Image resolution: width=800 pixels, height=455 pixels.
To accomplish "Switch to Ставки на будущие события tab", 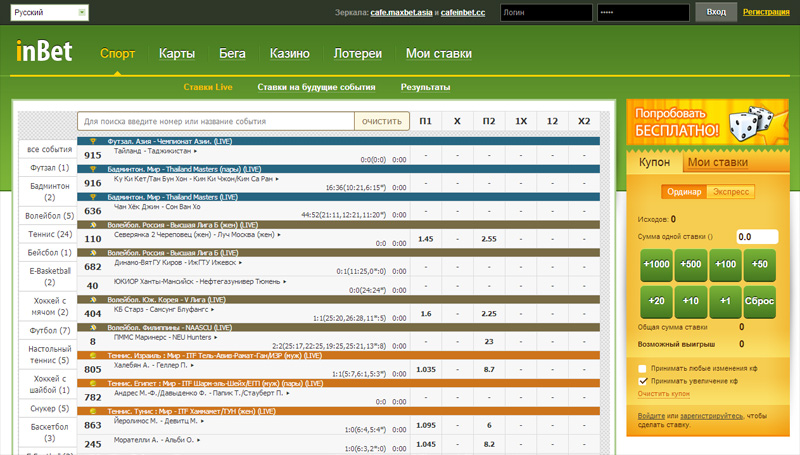I will [316, 87].
